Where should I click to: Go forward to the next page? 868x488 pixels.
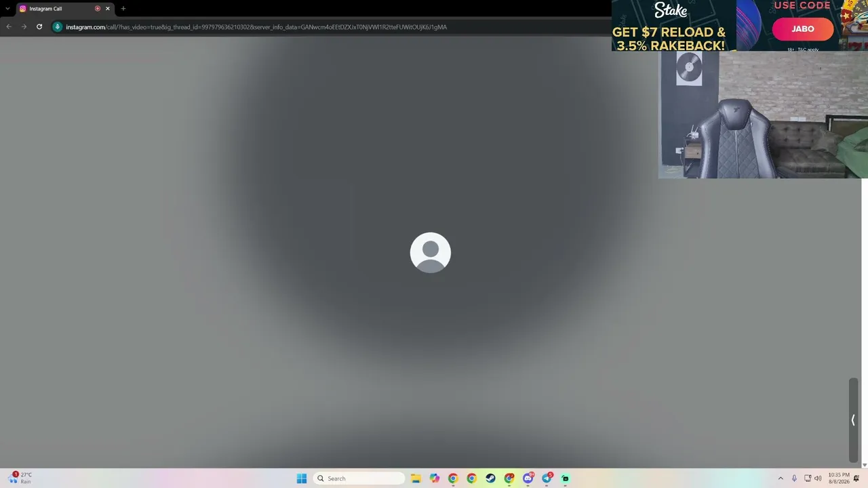coord(24,27)
